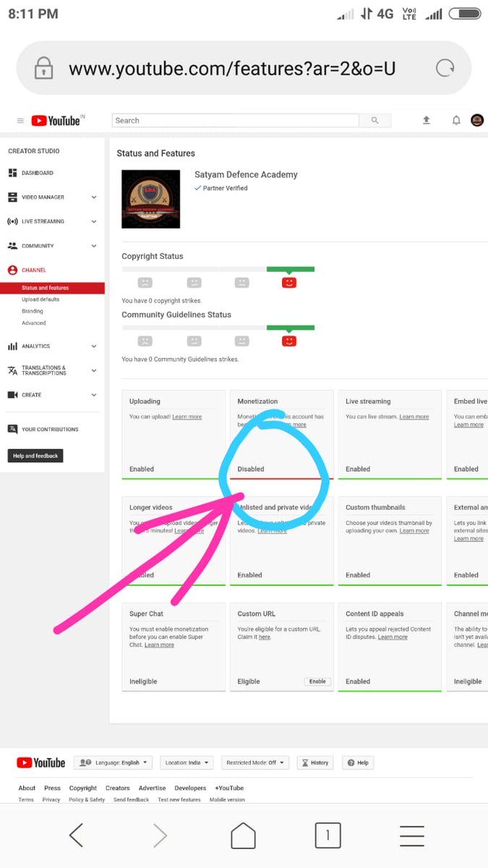Open Analytics section
The height and width of the screenshot is (868, 488).
tap(35, 346)
